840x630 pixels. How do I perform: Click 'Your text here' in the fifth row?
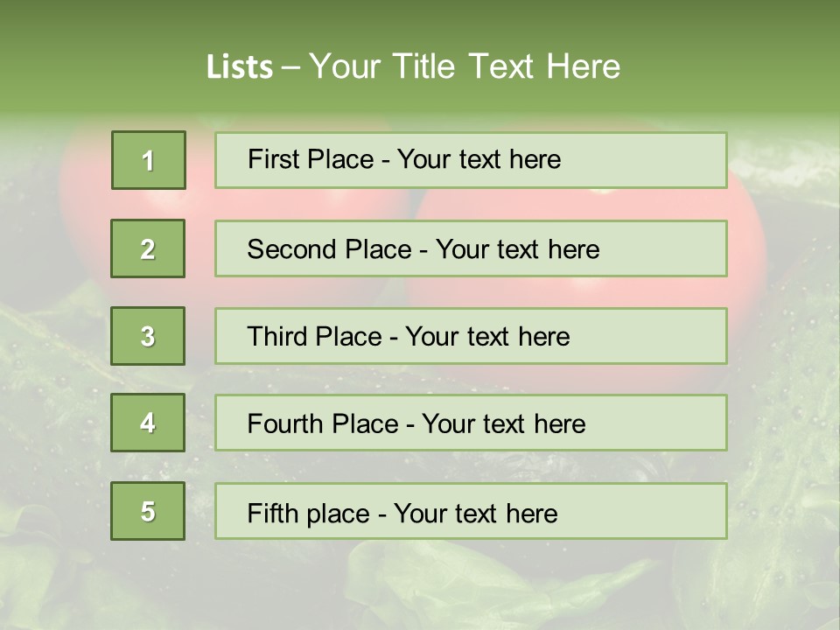click(475, 513)
